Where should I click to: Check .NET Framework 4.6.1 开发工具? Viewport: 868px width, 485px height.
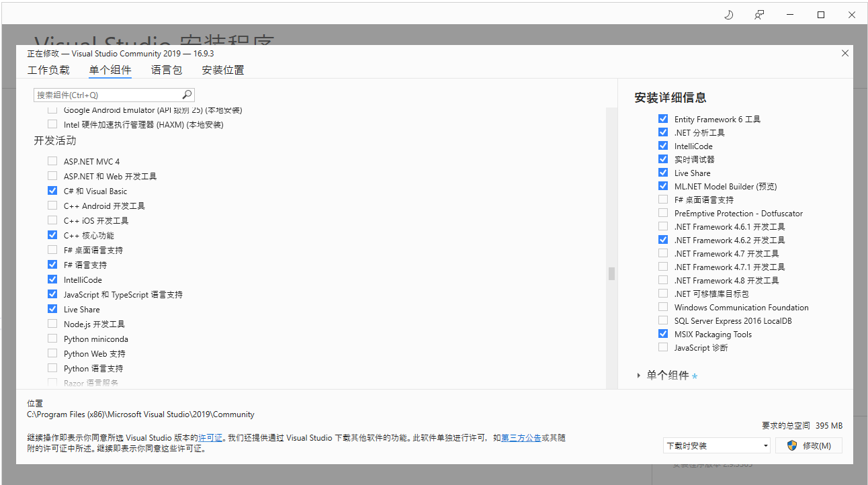(663, 226)
